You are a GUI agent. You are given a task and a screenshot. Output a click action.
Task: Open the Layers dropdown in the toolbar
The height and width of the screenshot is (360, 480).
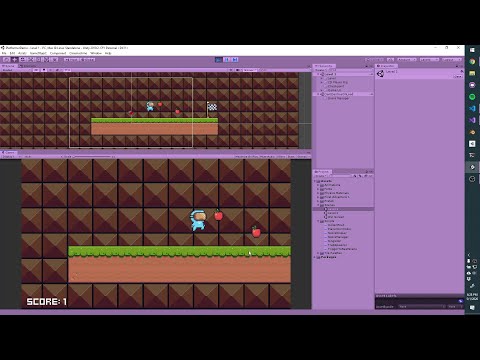coord(429,60)
